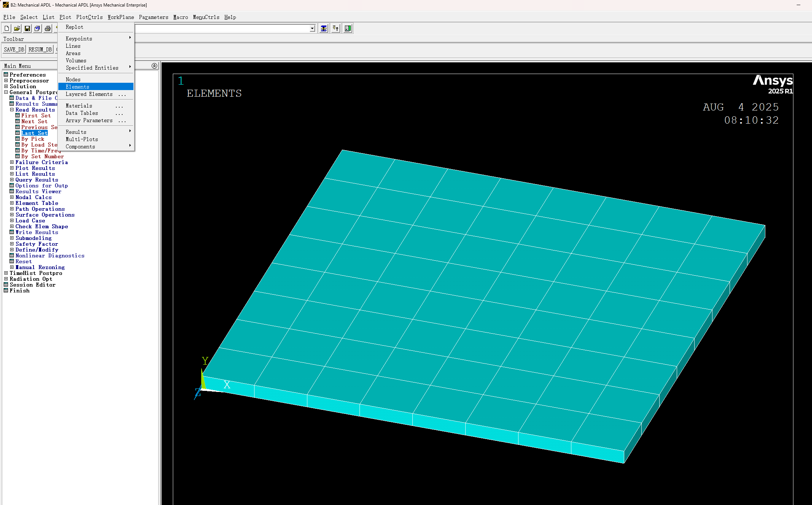Click the yellow up-arrow toolbar icon
Viewport: 812px width, 505px height.
pyautogui.click(x=335, y=28)
